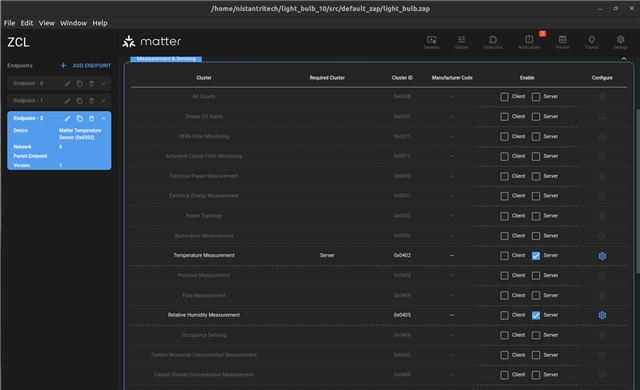Click the ZCL title text
Image resolution: width=640 pixels, height=390 pixels.
coord(18,42)
